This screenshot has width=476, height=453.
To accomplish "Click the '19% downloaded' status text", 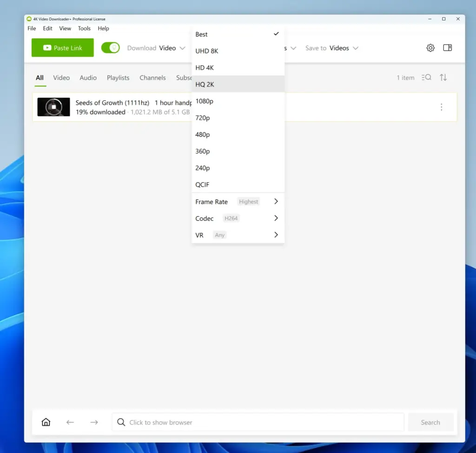I will click(x=100, y=112).
